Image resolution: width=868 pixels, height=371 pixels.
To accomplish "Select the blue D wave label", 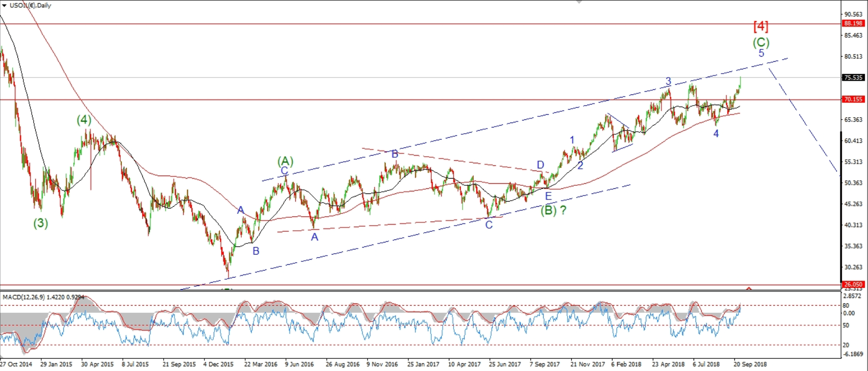I will tap(541, 165).
